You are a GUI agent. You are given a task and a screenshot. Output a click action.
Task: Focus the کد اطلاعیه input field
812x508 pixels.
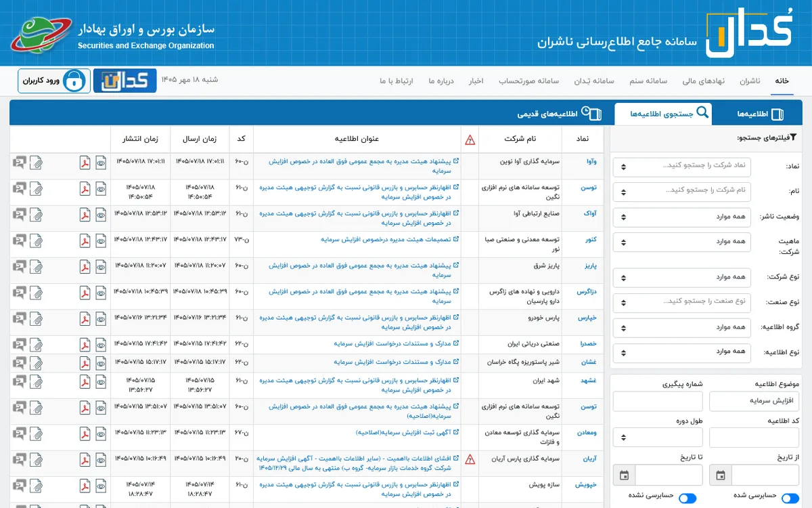click(x=754, y=438)
